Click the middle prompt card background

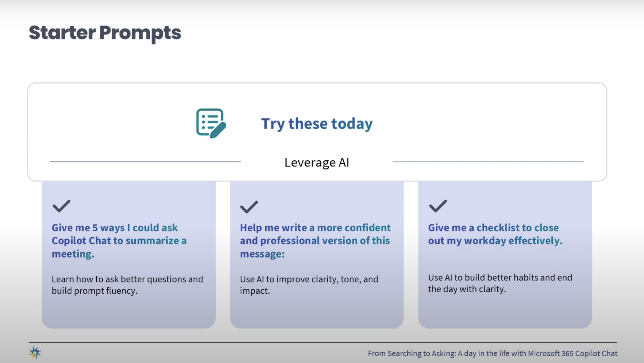pos(317,312)
